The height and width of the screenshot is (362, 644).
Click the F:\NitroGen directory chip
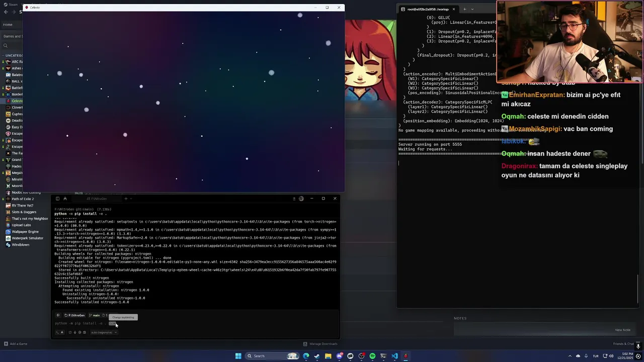point(74,315)
